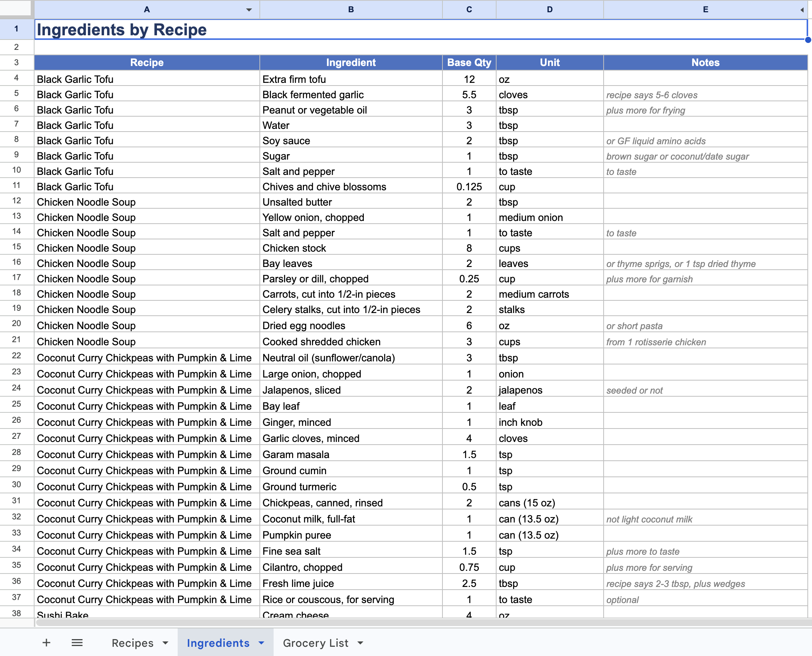Expand hidden columns arrow beside column E
This screenshot has height=656, width=812.
click(802, 10)
